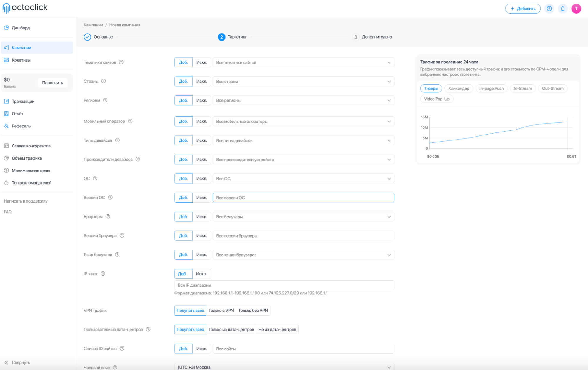
Task: Click the Добавить button
Action: [523, 9]
